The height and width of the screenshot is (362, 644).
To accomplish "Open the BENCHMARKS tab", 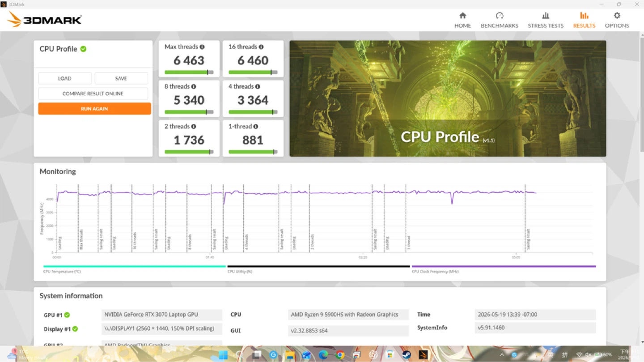I will (500, 21).
